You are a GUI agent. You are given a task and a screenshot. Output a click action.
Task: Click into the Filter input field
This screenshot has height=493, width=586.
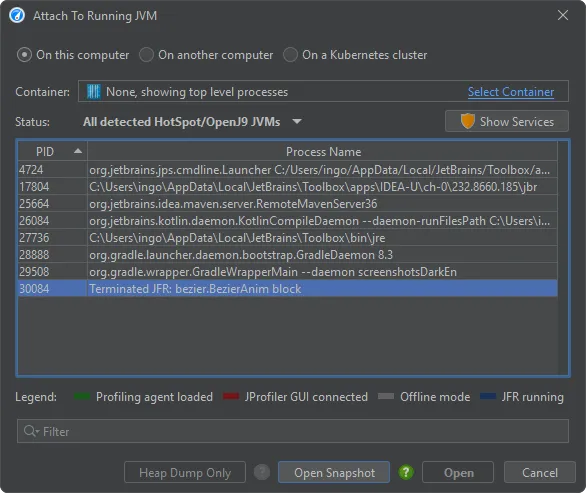point(293,431)
